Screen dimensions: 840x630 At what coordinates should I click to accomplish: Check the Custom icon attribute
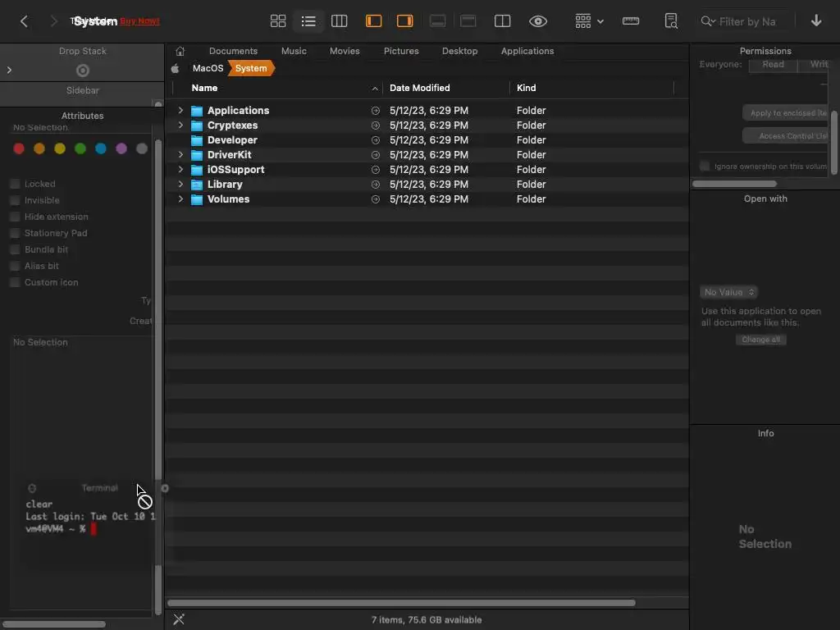tap(15, 282)
